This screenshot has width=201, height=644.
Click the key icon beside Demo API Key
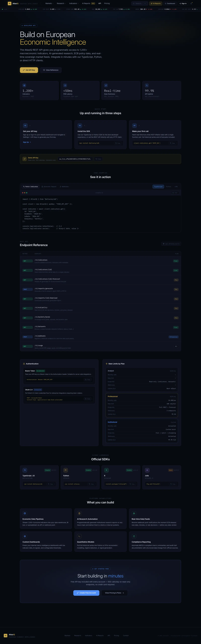click(25, 159)
